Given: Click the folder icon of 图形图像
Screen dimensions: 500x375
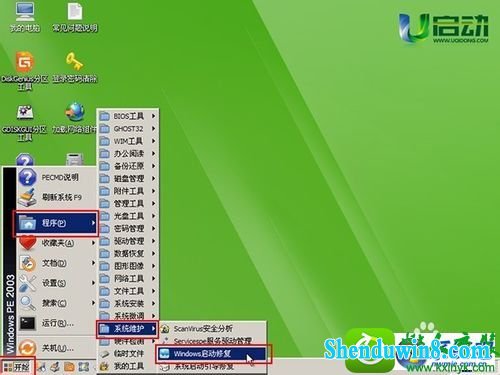Looking at the screenshot, I should (x=105, y=266).
